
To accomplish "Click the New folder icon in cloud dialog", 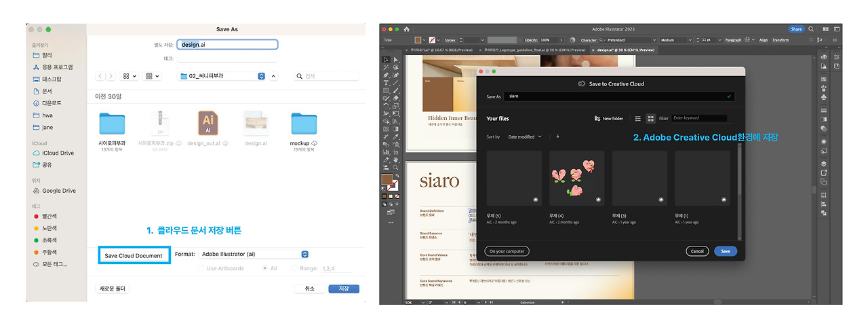I will tap(597, 118).
